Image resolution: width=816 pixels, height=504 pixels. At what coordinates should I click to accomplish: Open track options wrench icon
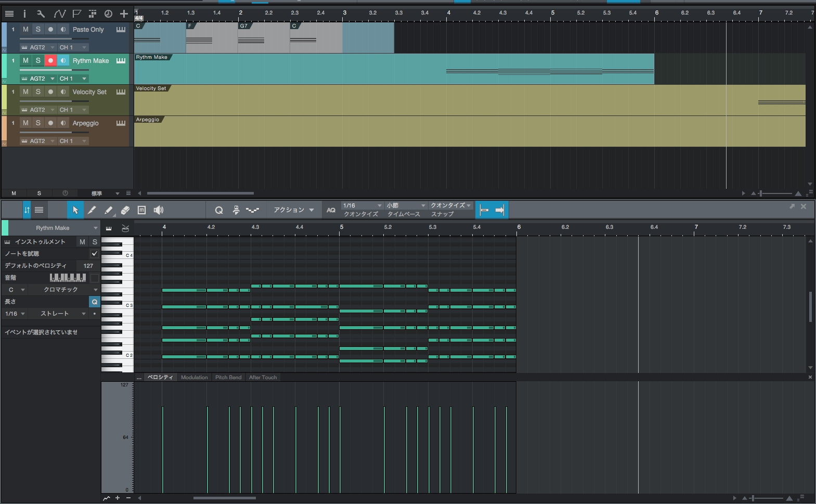click(x=41, y=14)
